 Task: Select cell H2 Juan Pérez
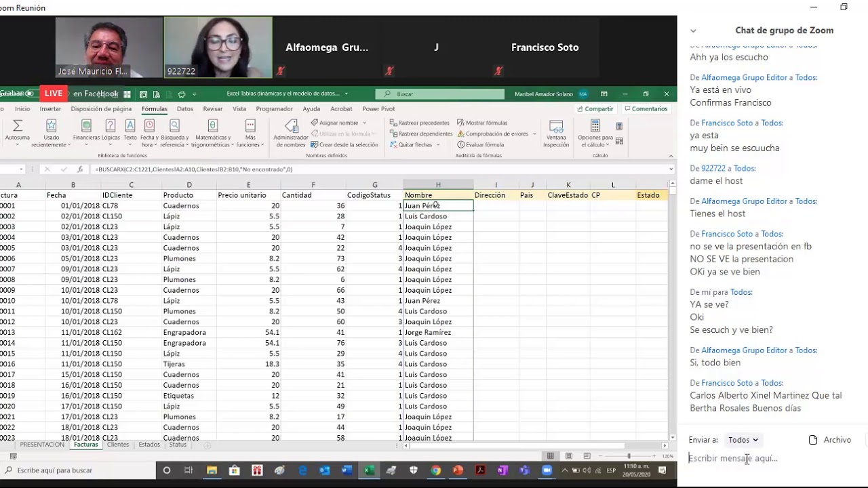point(438,205)
